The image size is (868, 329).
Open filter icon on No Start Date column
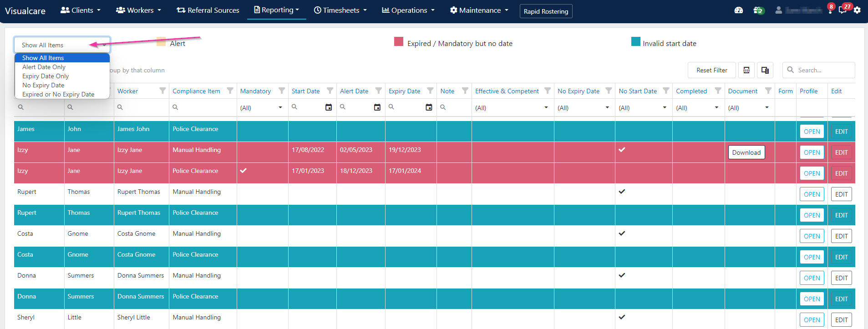pyautogui.click(x=666, y=91)
